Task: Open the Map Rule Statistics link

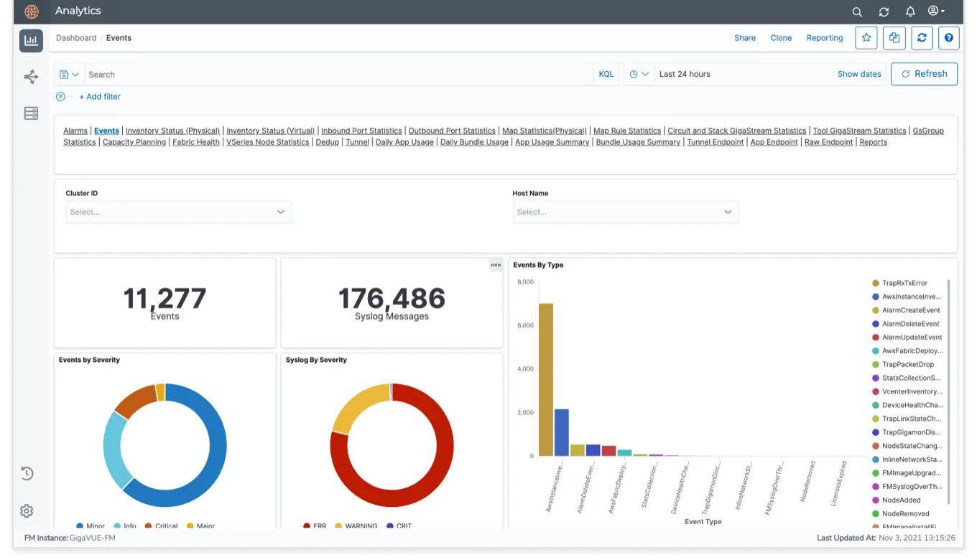Action: point(627,131)
